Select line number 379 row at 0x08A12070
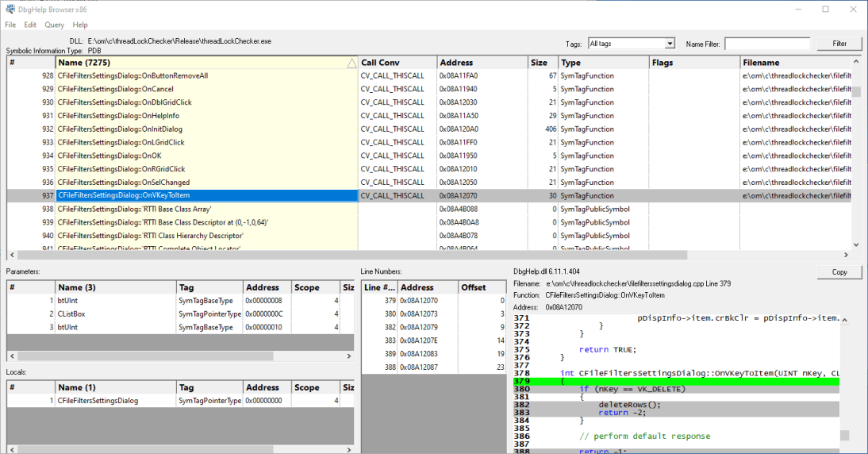868x454 pixels. 433,301
